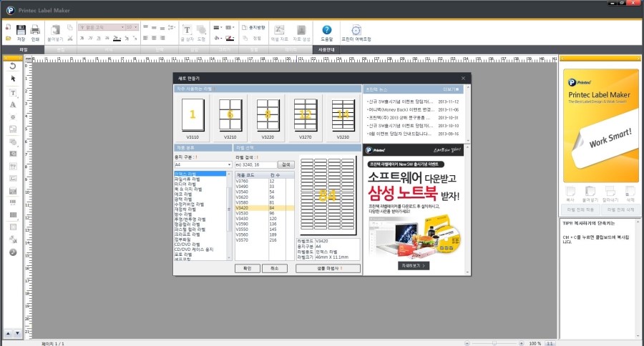Click the 샘플 마법사 (Sample Wizard) button
The image size is (644, 346).
point(328,268)
